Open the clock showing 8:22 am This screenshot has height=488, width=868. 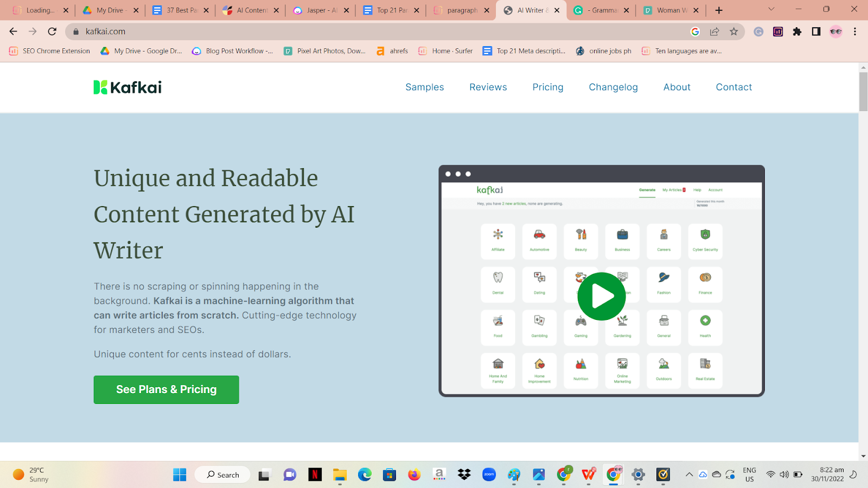pos(827,474)
